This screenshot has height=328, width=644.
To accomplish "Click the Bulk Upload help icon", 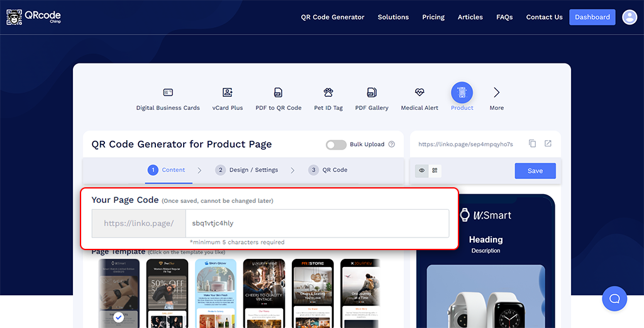I will tap(392, 145).
